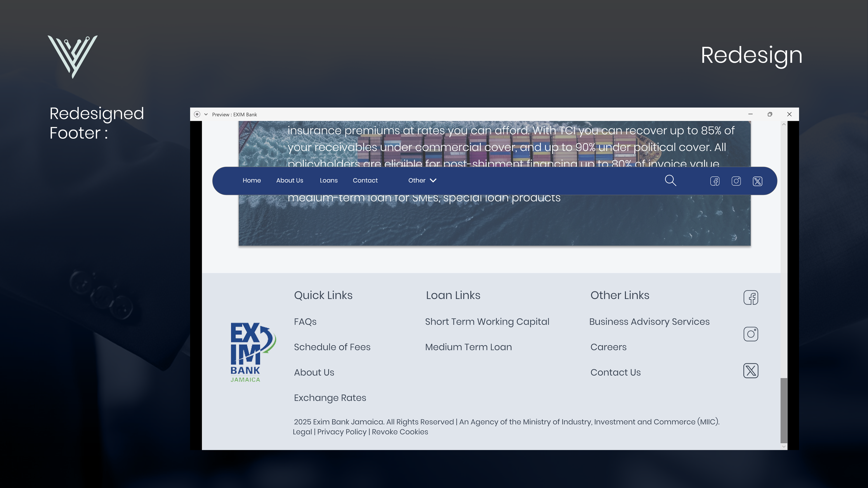
Task: Open the search in the navigation bar
Action: pyautogui.click(x=670, y=181)
